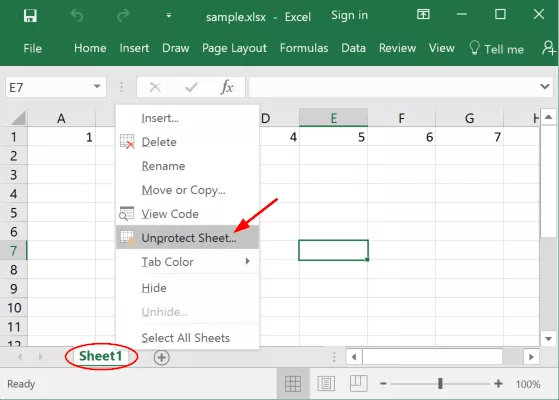This screenshot has height=400, width=559.
Task: Select column G header
Action: 470,118
